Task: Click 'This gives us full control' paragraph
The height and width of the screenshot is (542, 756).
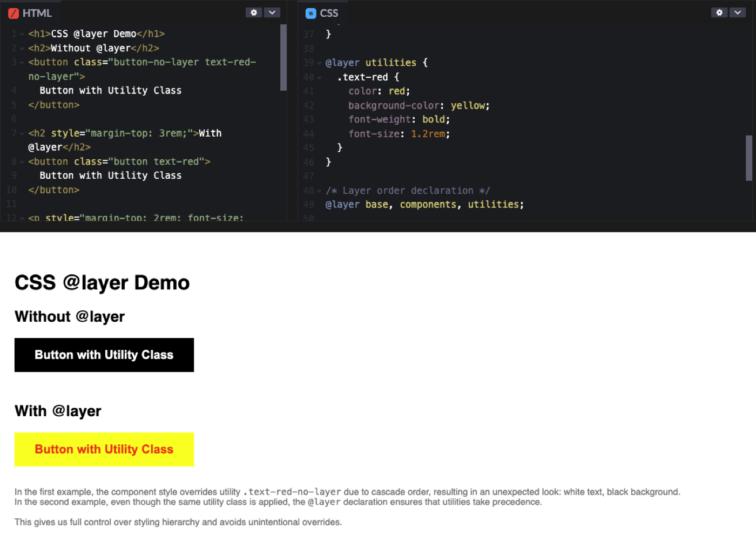Action: coord(178,522)
